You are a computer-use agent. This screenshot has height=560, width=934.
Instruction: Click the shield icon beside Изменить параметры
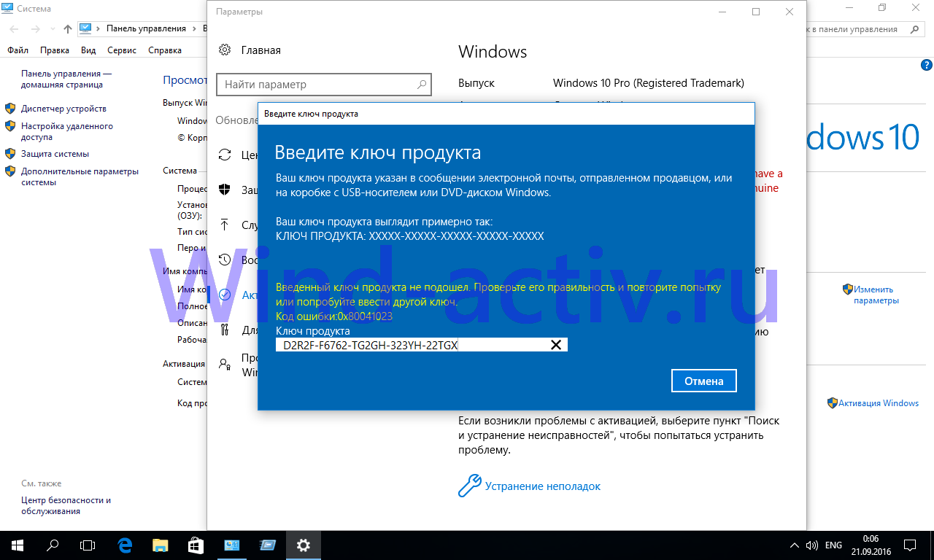click(x=847, y=289)
